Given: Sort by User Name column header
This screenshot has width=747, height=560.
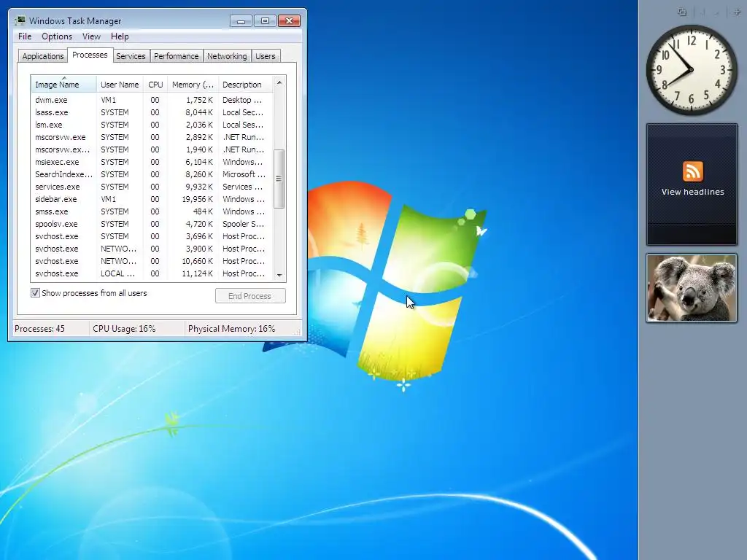Looking at the screenshot, I should pyautogui.click(x=120, y=85).
